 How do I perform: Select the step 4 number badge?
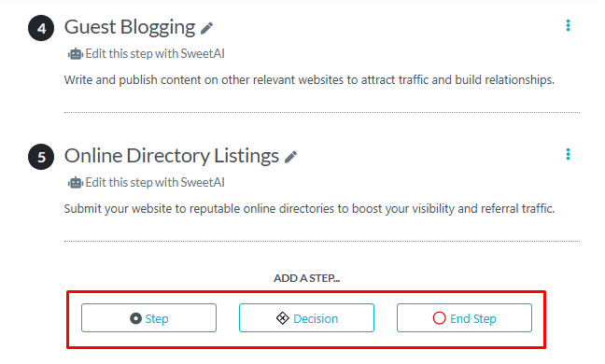pyautogui.click(x=41, y=28)
